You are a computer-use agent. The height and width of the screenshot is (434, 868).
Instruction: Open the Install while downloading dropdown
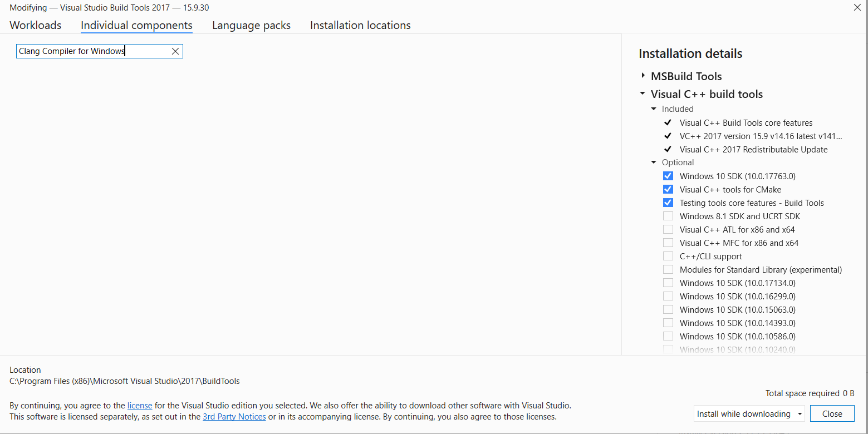749,413
